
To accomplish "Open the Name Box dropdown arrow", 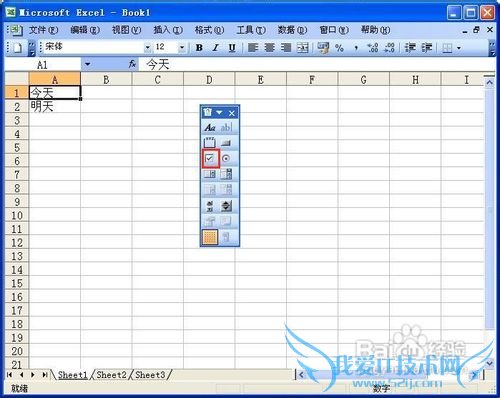I will tap(87, 64).
